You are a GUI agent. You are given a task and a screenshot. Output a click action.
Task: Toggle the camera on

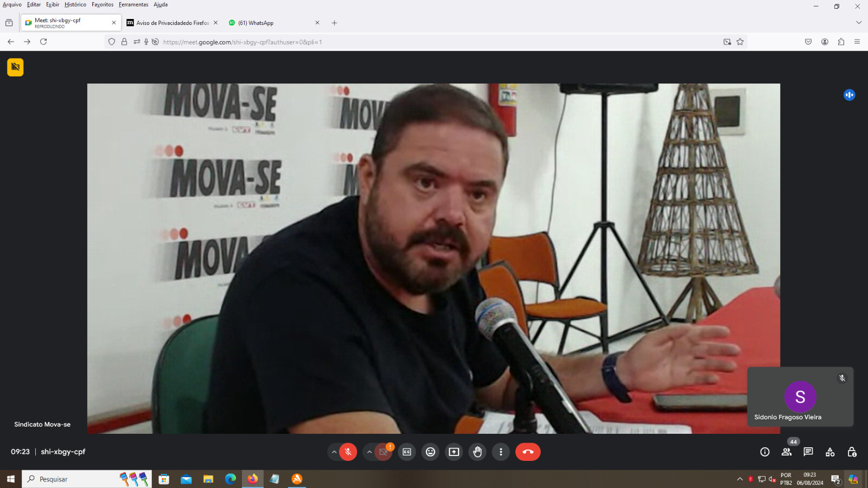384,452
